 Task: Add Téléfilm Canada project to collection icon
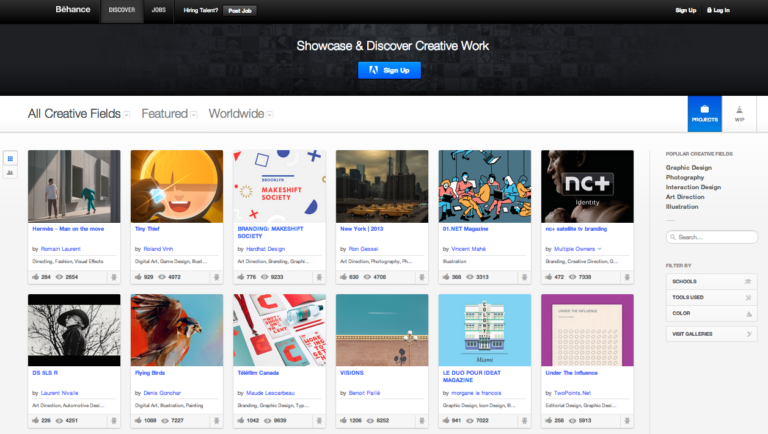click(x=319, y=421)
